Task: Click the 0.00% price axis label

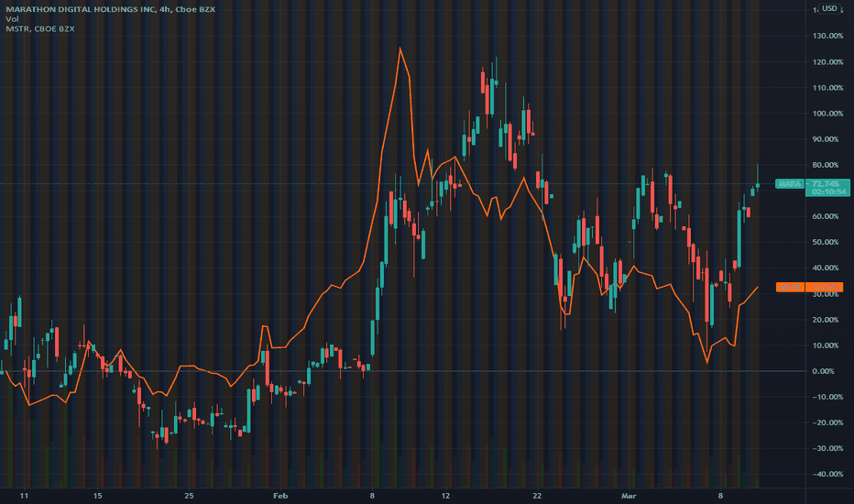Action: click(824, 371)
